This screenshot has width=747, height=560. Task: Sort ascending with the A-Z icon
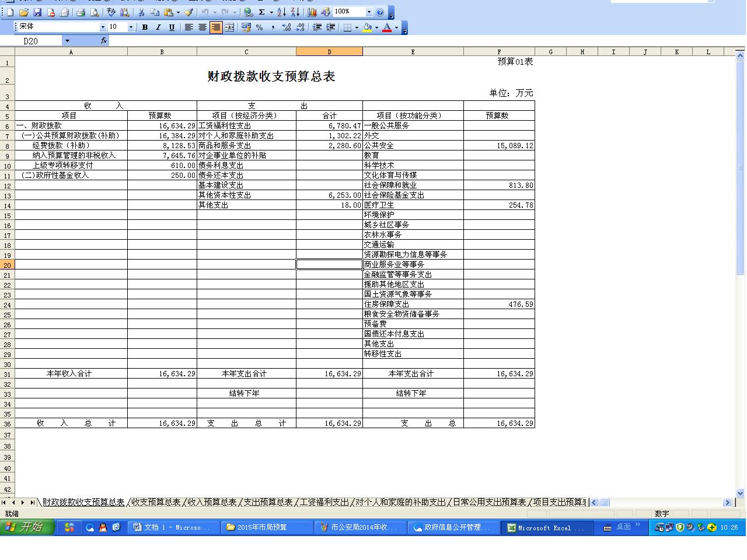tap(281, 12)
